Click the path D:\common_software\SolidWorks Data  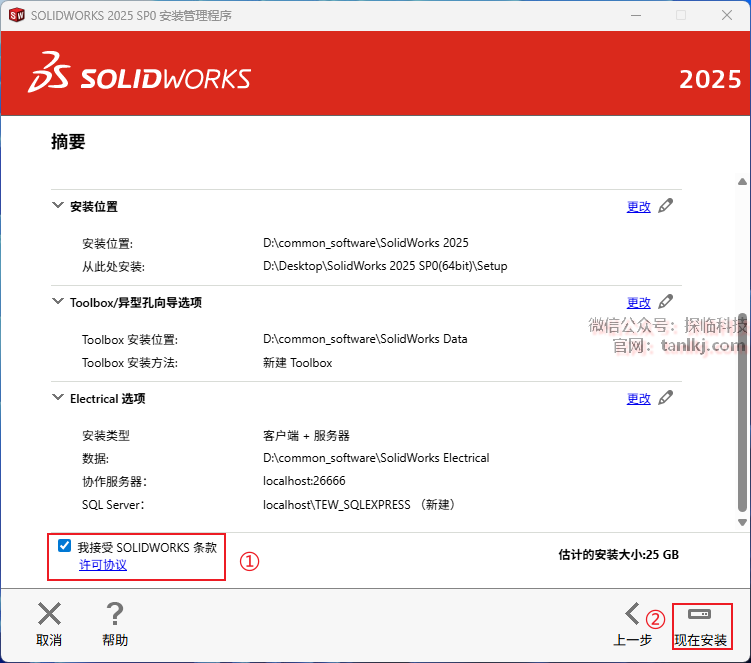[x=365, y=339]
